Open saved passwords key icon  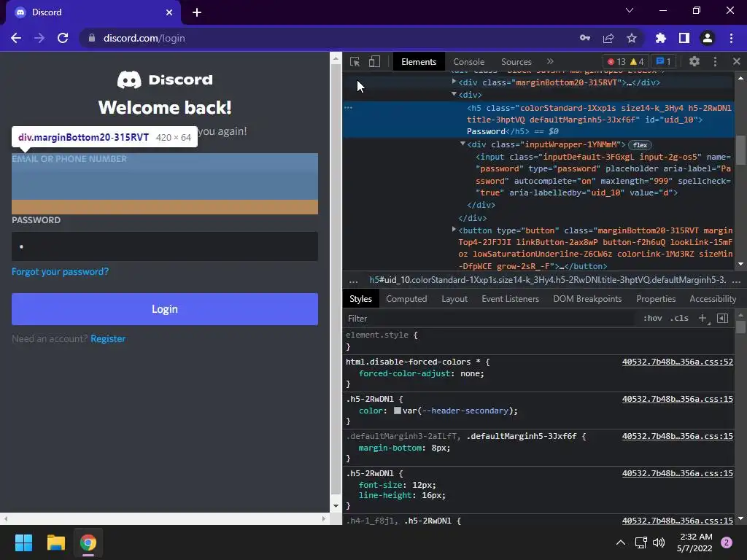coord(585,38)
